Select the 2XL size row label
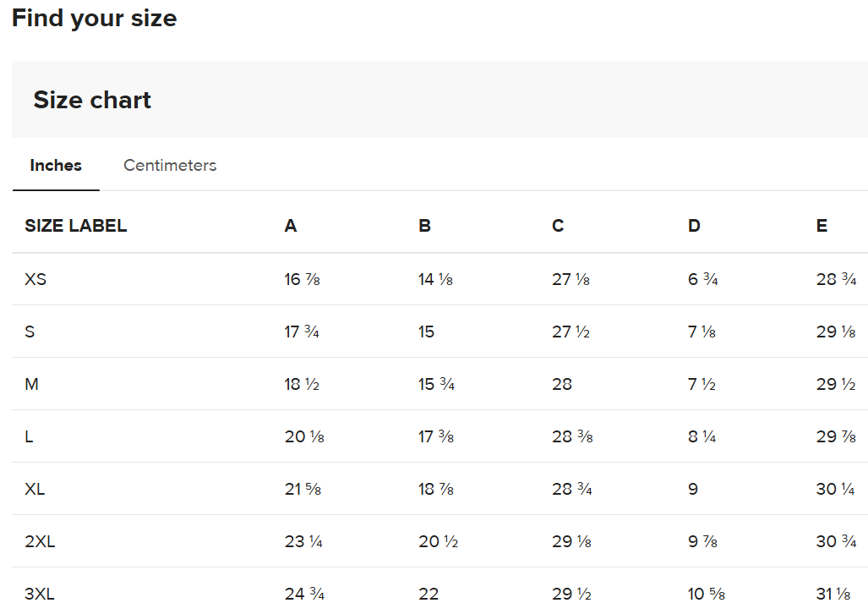Image resolution: width=868 pixels, height=614 pixels. [40, 541]
